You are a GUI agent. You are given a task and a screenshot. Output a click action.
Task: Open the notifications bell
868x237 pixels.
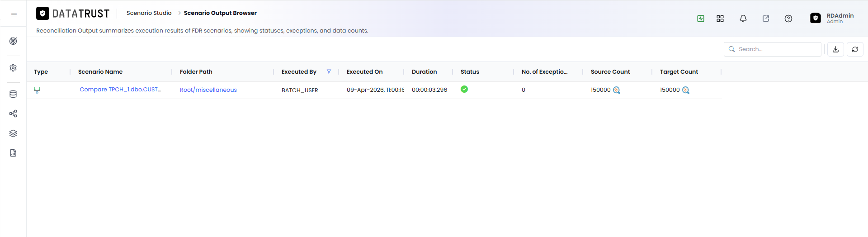743,19
